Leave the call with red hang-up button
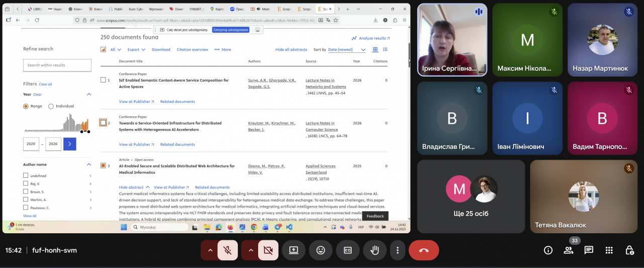The height and width of the screenshot is (268, 644). click(x=424, y=250)
